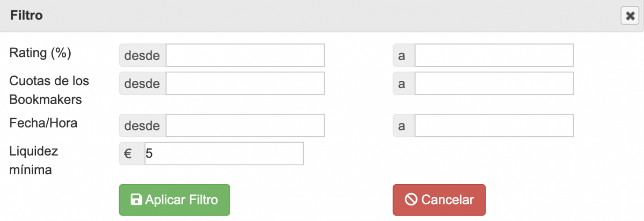Click the Filtro dialog title

pyautogui.click(x=27, y=16)
